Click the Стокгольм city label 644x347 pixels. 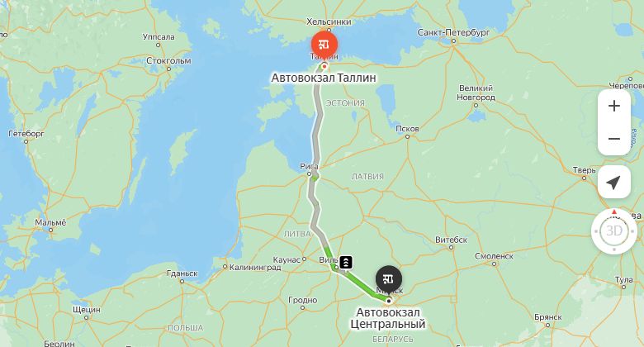pyautogui.click(x=168, y=61)
